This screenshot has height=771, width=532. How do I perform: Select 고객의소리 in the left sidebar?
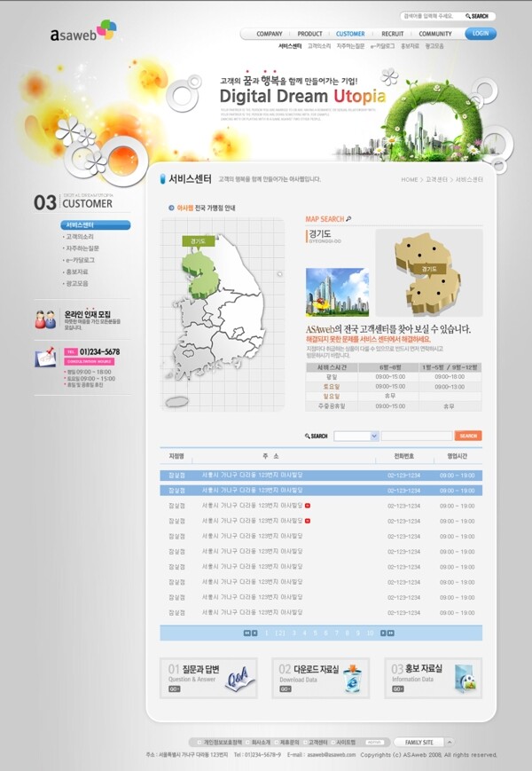click(79, 237)
